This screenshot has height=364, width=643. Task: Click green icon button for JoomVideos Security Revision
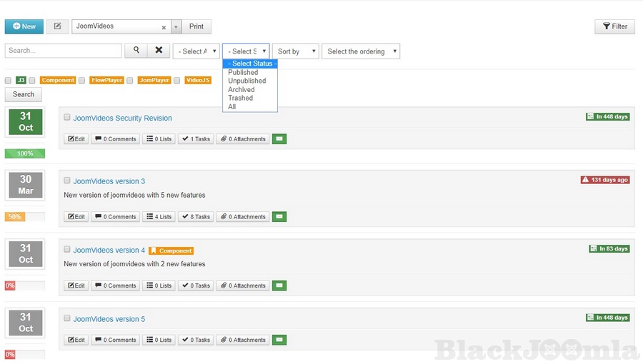[x=279, y=139]
